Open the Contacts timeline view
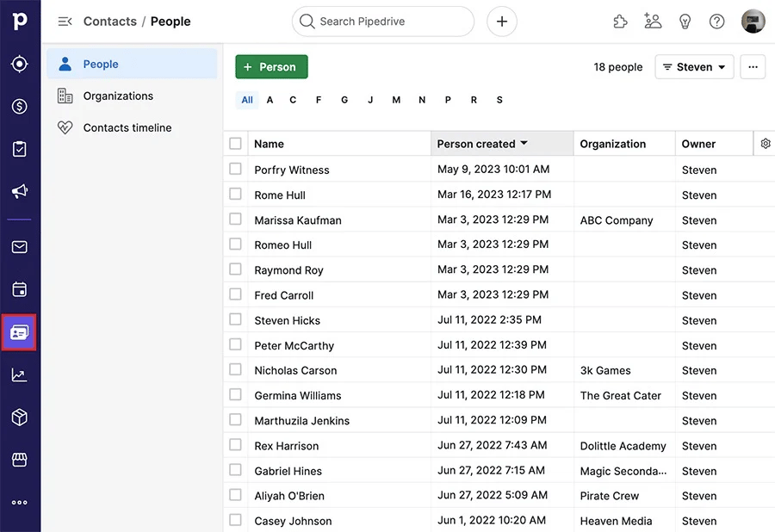Screen dimensions: 775x532 (126, 127)
